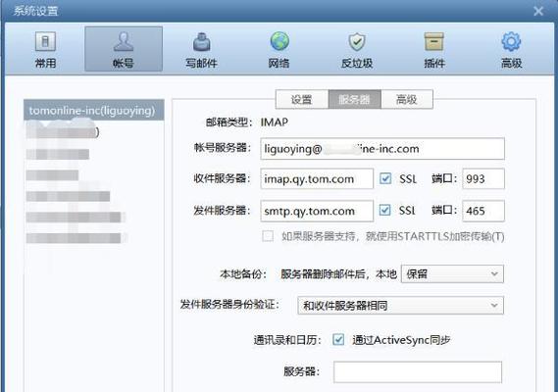Viewport: 558px width, 392px height.
Task: Toggle SSL checkbox for 发件服务器
Action: point(384,210)
